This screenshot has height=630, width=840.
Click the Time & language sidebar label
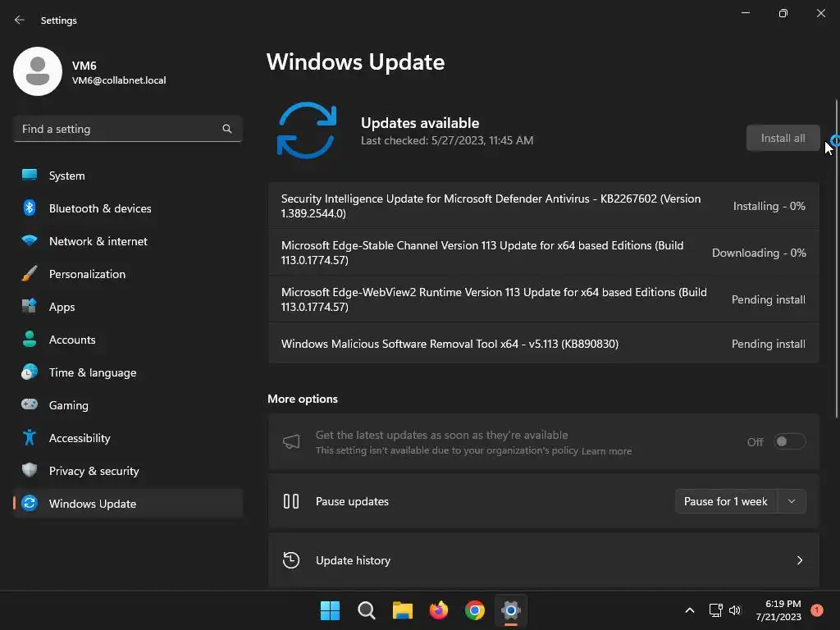click(93, 372)
